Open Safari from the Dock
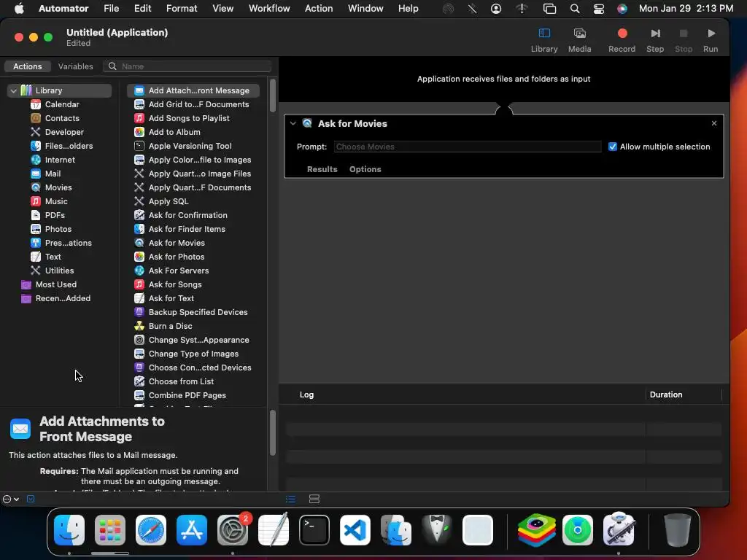This screenshot has height=560, width=747. pos(151,530)
